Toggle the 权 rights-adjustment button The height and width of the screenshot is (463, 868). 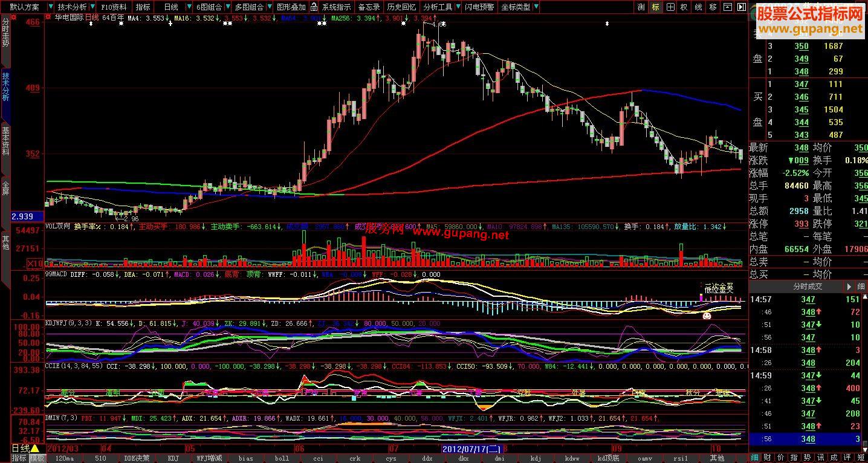[684, 7]
